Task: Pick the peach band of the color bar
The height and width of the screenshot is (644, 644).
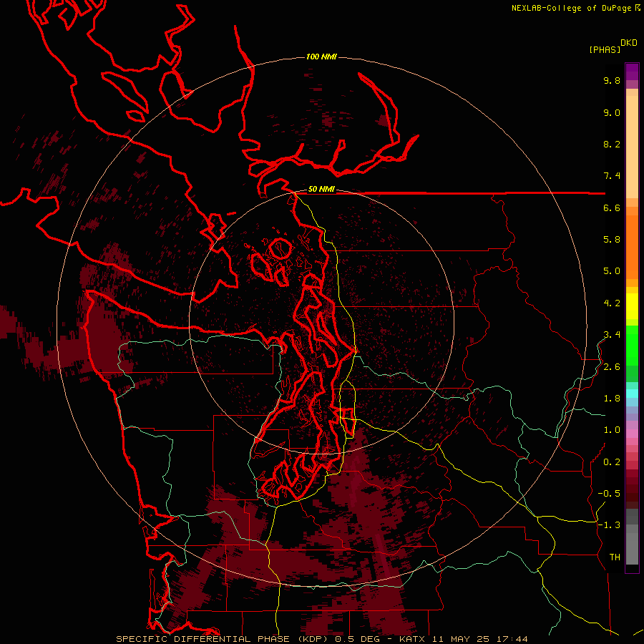Action: (632, 146)
